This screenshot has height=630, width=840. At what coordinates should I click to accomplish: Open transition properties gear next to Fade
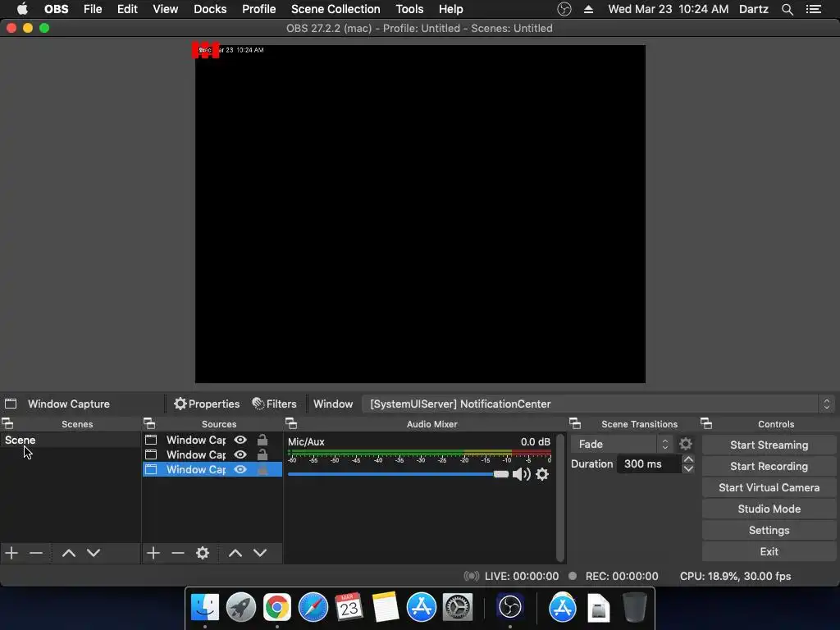[686, 444]
